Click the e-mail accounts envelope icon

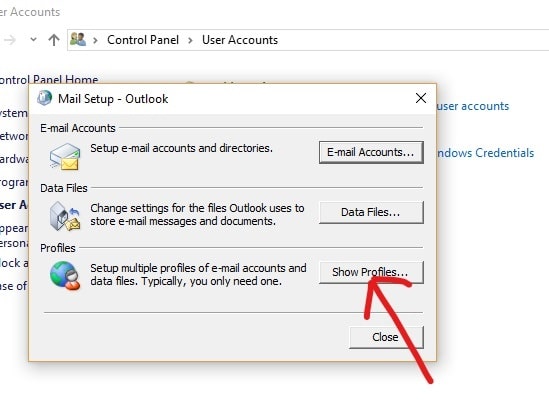coord(65,156)
